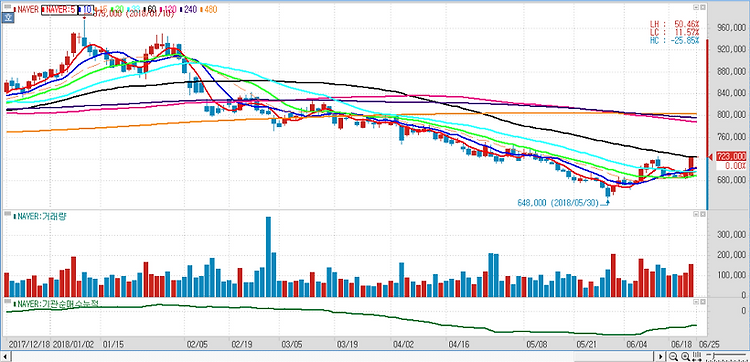Open the 거래량 panel dropdown menu
750x362 pixels.
tap(696, 214)
